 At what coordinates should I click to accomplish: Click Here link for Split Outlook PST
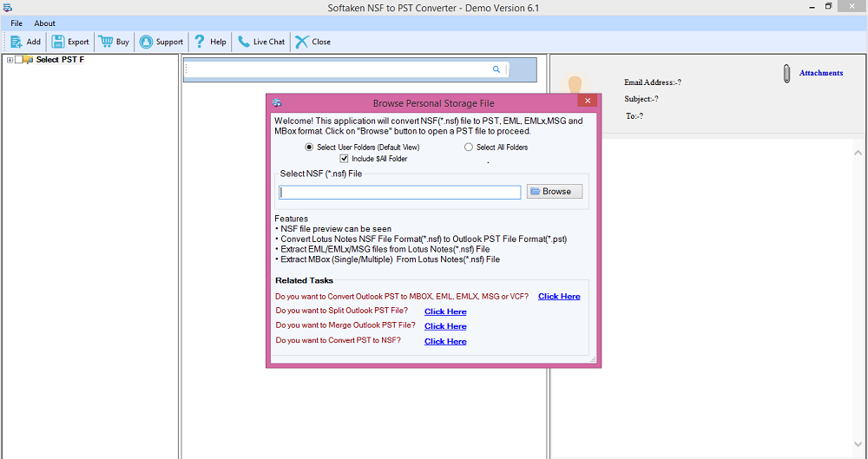(x=445, y=311)
